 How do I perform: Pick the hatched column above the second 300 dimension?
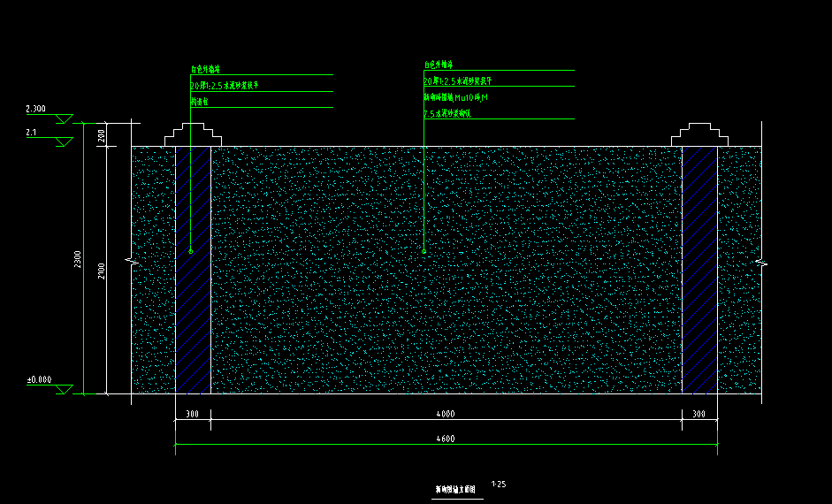point(700,270)
